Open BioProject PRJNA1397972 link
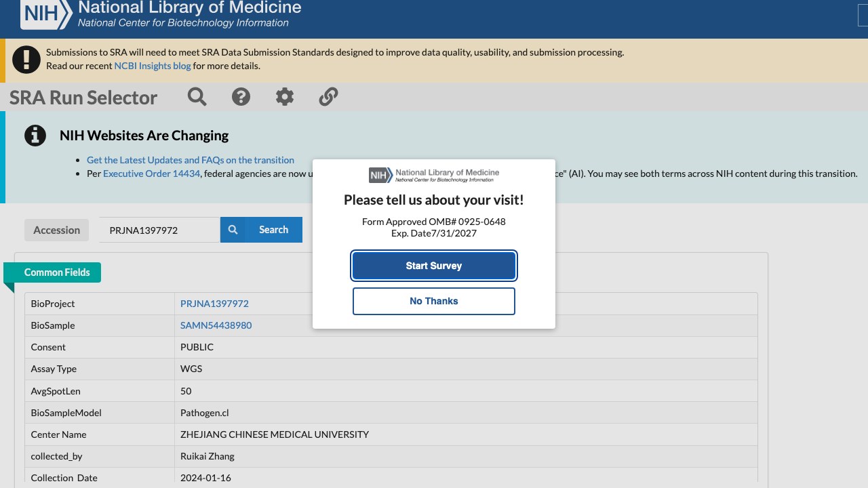The width and height of the screenshot is (868, 488). (214, 304)
